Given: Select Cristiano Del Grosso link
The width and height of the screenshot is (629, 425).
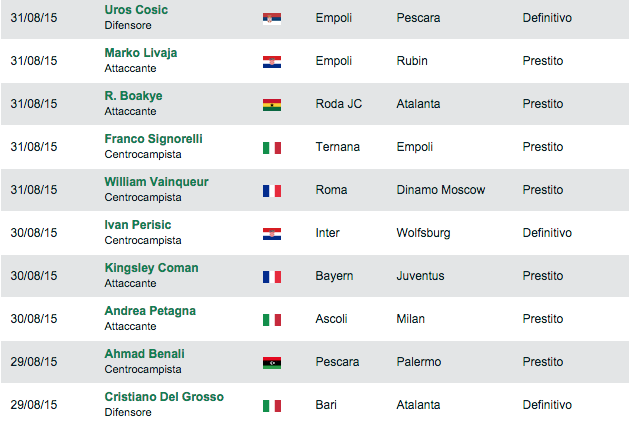Looking at the screenshot, I should (x=164, y=397).
